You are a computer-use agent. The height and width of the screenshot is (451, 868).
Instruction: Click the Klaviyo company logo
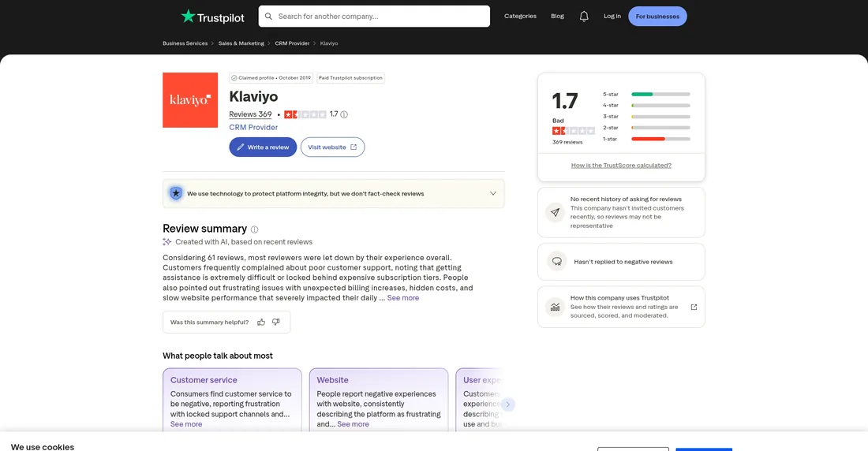click(x=190, y=99)
